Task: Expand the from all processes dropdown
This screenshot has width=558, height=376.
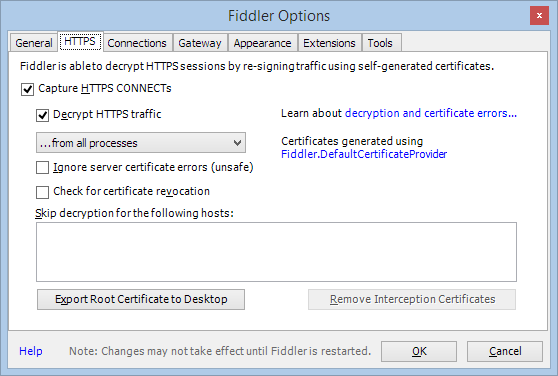Action: pyautogui.click(x=141, y=143)
